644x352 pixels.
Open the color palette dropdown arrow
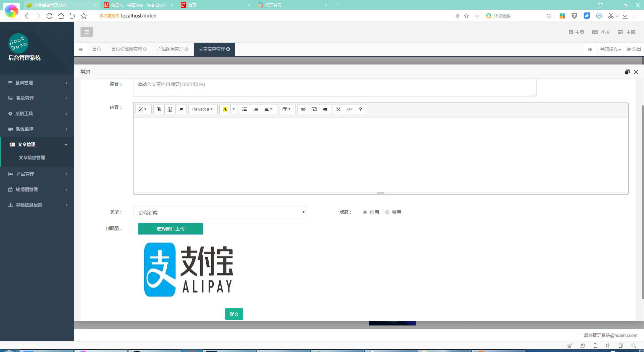point(234,109)
